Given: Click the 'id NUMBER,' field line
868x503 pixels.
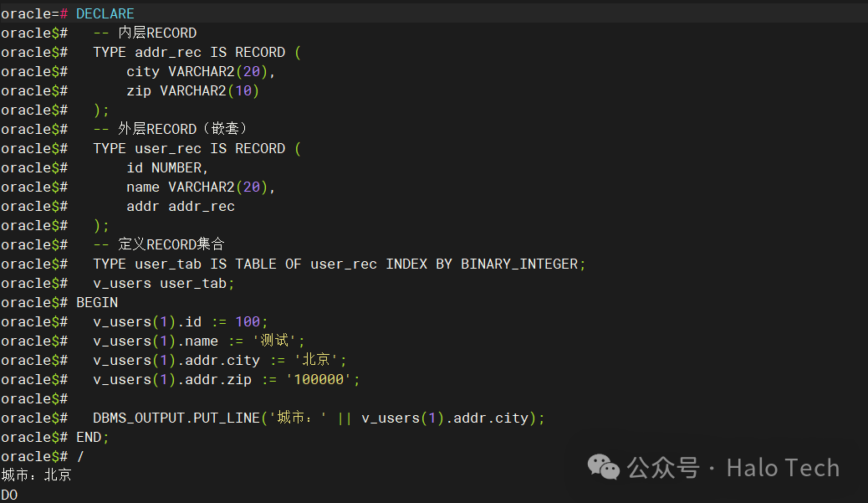Looking at the screenshot, I should (x=167, y=168).
